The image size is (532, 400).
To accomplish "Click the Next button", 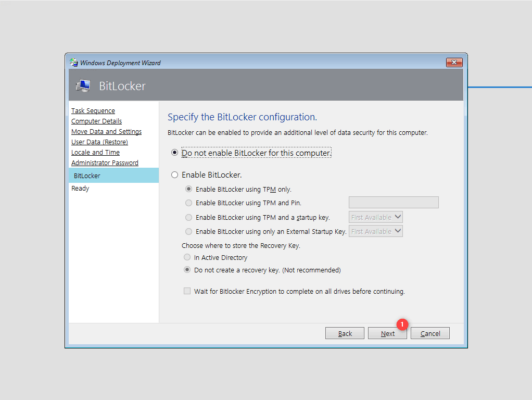I will 387,333.
